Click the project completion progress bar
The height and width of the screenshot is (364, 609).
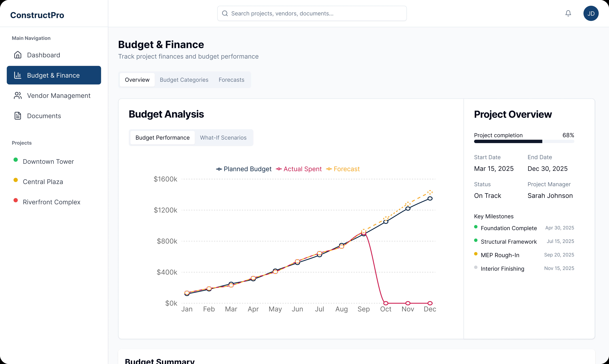click(524, 142)
